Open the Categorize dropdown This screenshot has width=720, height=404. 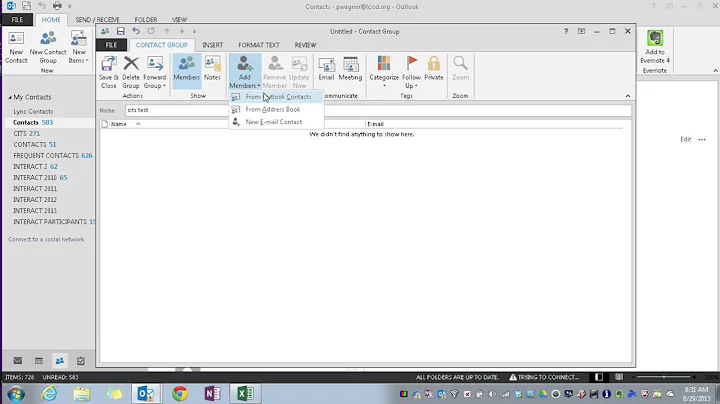click(x=384, y=72)
